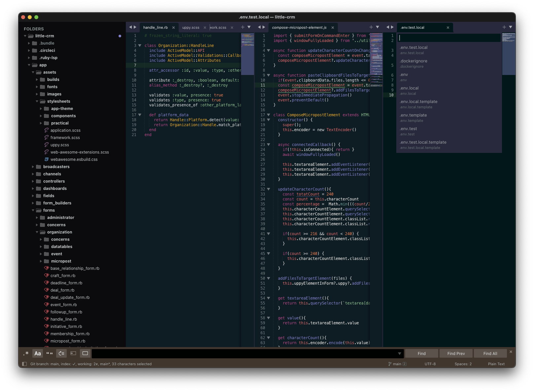The width and height of the screenshot is (534, 392).
Task: Toggle whole word matching option
Action: click(x=50, y=353)
